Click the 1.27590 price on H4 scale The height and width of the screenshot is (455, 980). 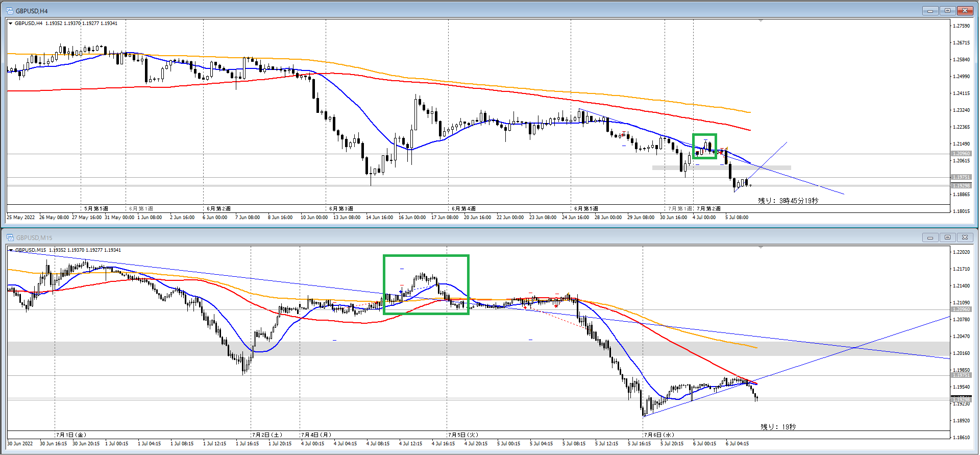962,26
